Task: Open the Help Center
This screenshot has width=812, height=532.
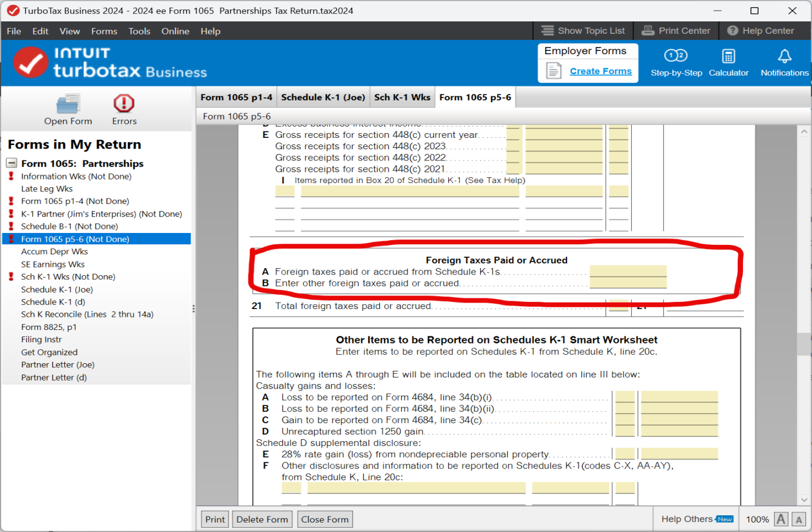Action: click(760, 30)
